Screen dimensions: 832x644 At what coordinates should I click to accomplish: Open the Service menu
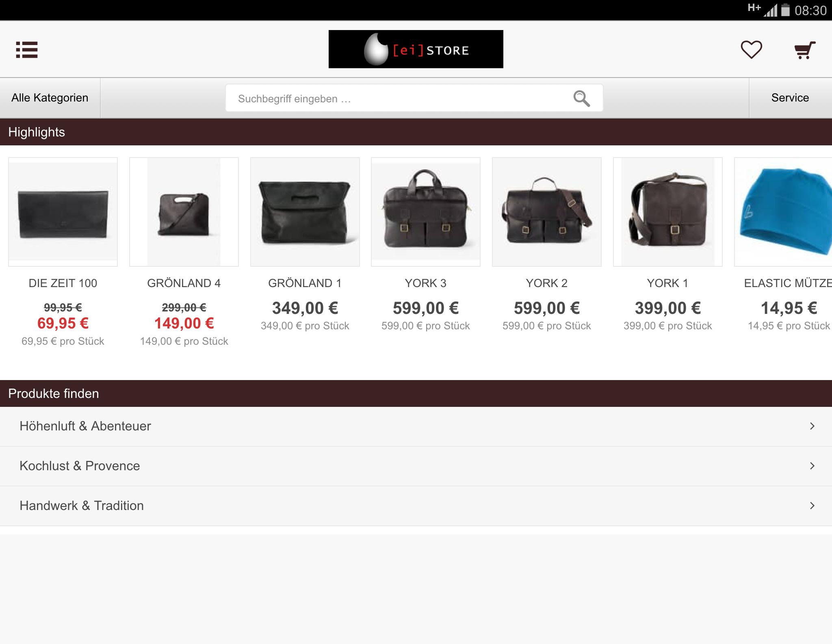tap(790, 98)
